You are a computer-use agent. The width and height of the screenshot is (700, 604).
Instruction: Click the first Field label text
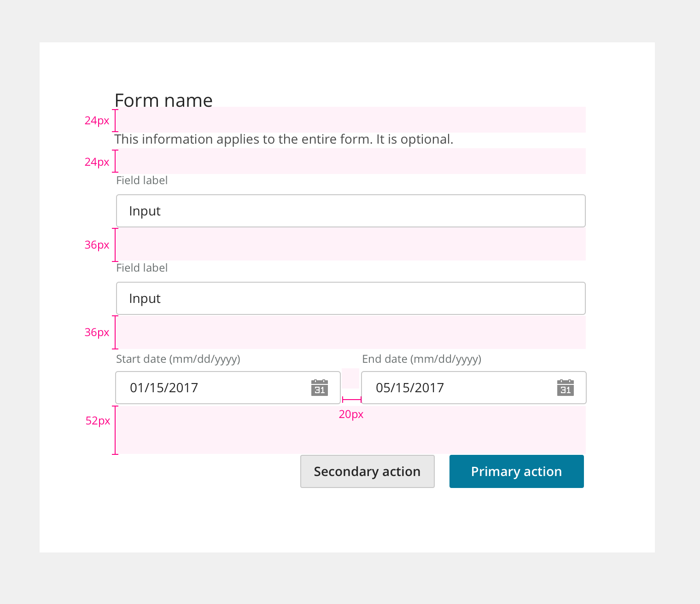(x=142, y=180)
